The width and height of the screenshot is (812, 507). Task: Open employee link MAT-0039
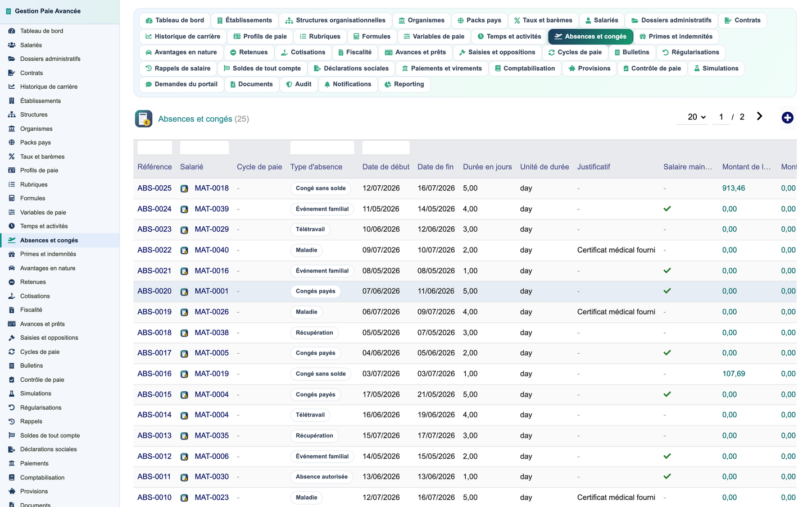point(212,209)
